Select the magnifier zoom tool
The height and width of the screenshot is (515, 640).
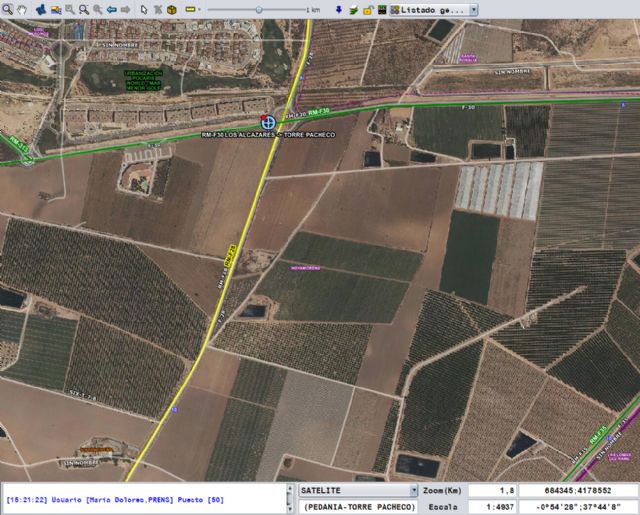(8, 9)
